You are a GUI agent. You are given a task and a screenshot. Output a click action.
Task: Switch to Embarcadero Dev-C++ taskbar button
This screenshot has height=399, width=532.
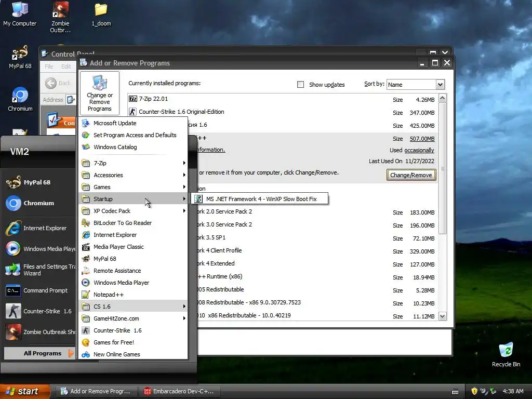click(x=179, y=391)
